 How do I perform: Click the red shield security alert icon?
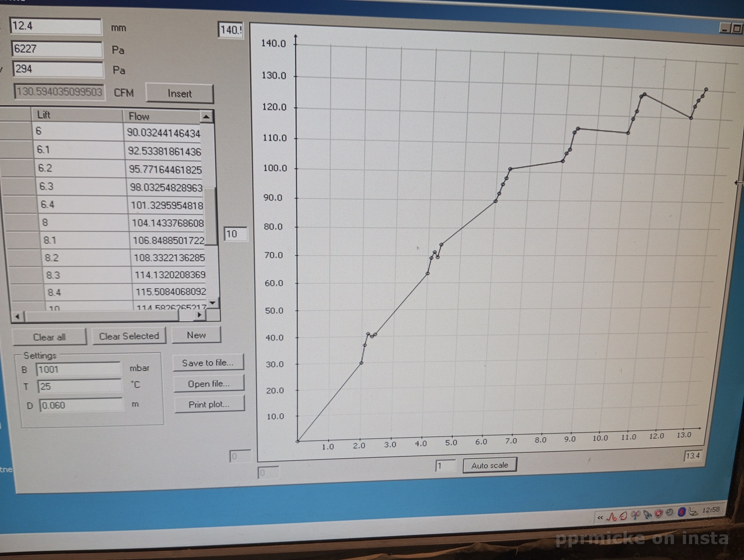659,514
